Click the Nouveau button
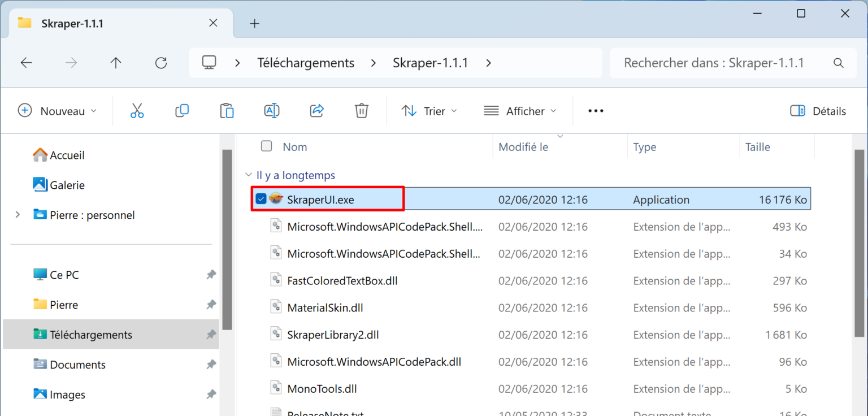This screenshot has width=868, height=416. pyautogui.click(x=57, y=111)
